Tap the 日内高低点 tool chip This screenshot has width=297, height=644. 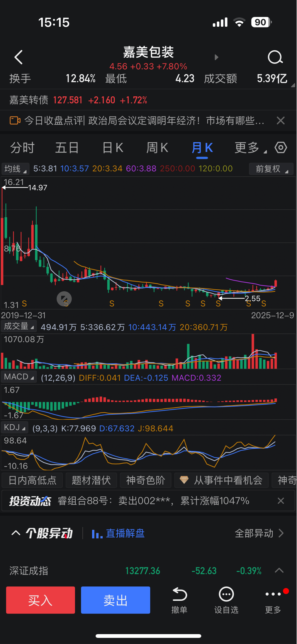point(32,480)
